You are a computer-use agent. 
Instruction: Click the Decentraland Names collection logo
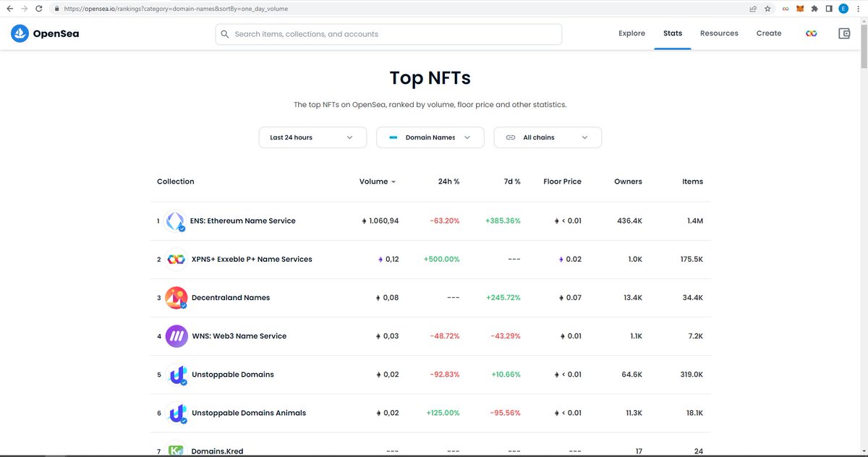(x=176, y=297)
